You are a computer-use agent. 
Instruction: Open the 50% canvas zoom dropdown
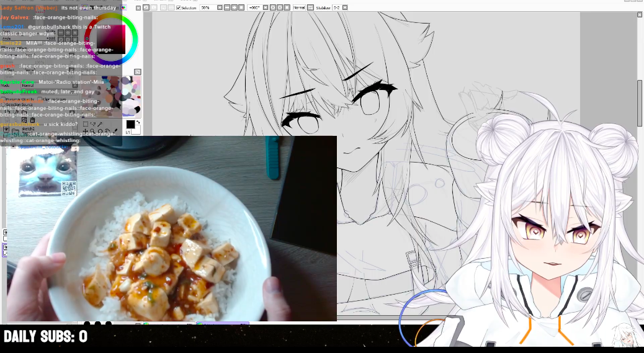click(220, 7)
